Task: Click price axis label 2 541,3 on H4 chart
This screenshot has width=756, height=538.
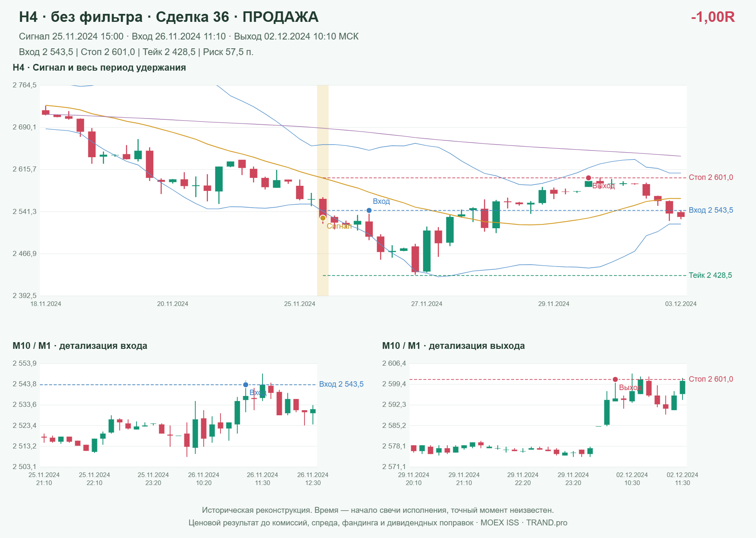Action: (x=24, y=211)
